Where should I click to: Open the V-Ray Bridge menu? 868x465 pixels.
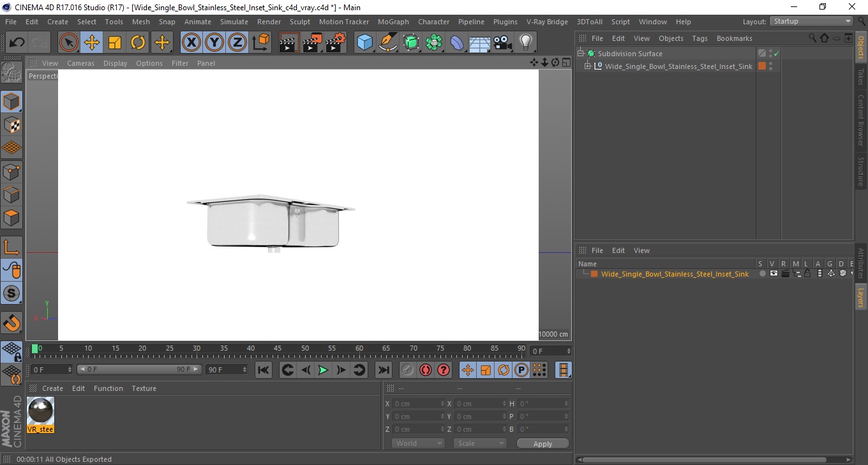pos(547,22)
